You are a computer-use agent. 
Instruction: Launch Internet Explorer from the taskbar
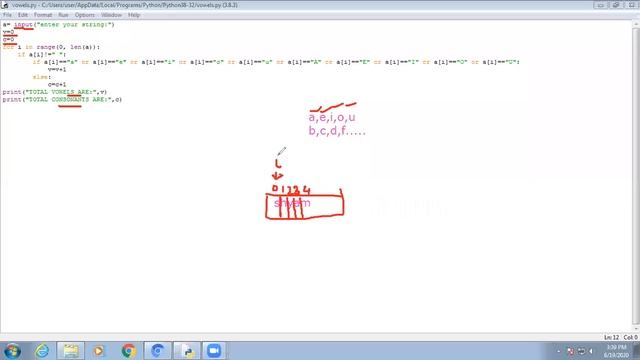coord(42,351)
